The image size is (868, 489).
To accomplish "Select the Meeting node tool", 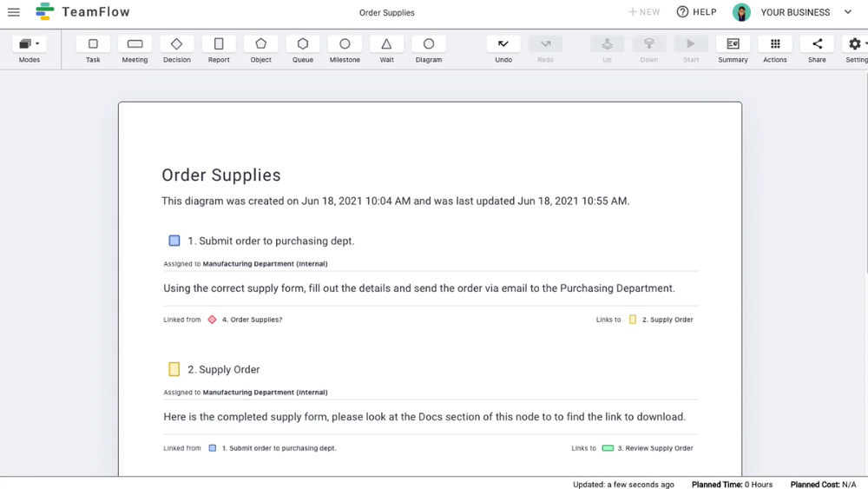I will point(135,44).
